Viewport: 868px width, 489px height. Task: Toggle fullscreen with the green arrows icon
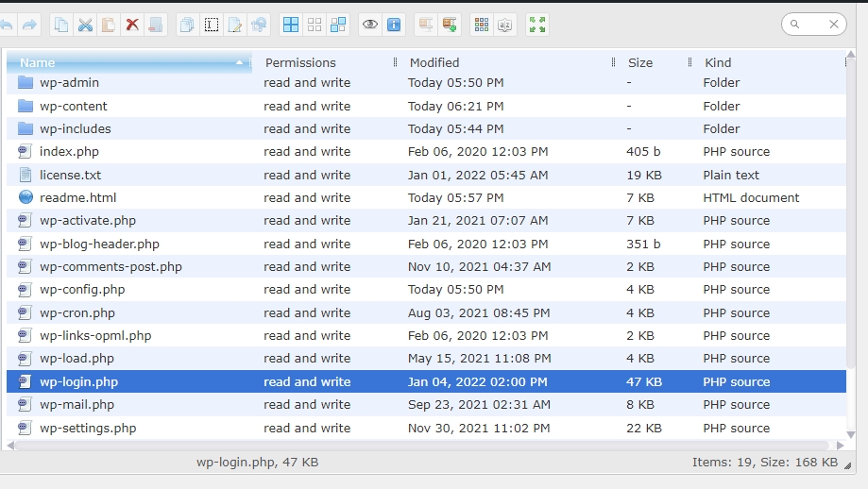[537, 25]
